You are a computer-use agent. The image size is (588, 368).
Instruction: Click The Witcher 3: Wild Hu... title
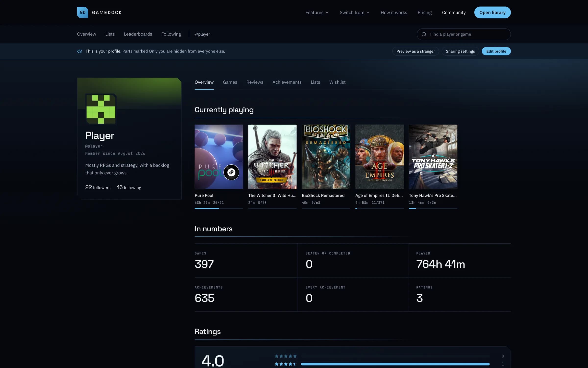click(x=272, y=196)
